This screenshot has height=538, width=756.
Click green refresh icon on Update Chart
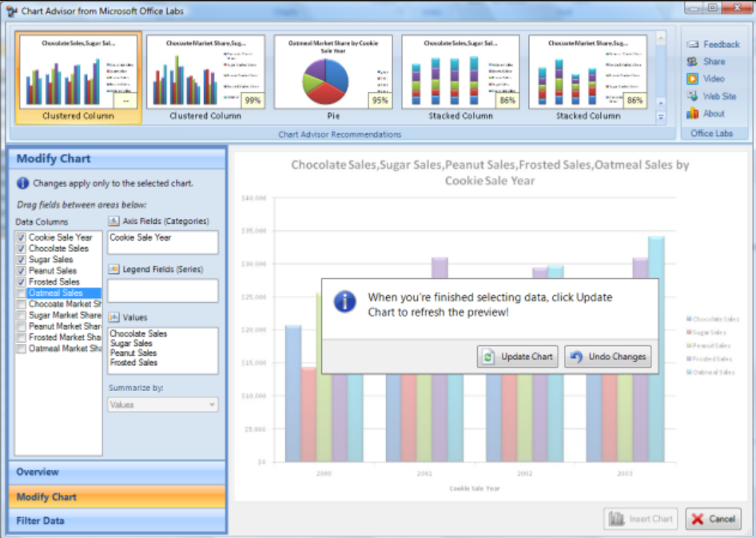point(488,357)
